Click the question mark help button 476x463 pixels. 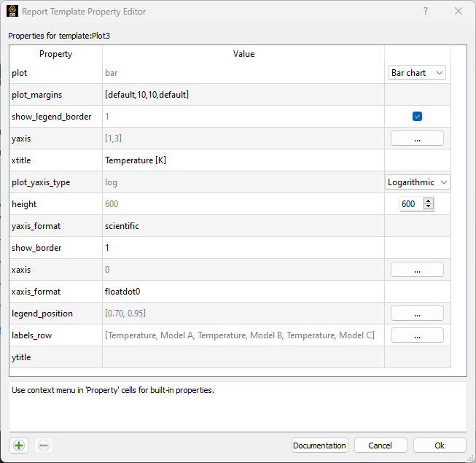(x=426, y=11)
